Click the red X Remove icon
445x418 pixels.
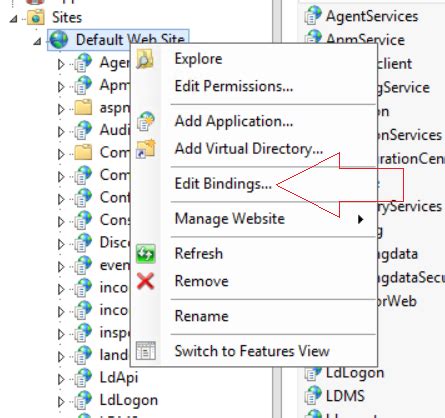pyautogui.click(x=146, y=281)
